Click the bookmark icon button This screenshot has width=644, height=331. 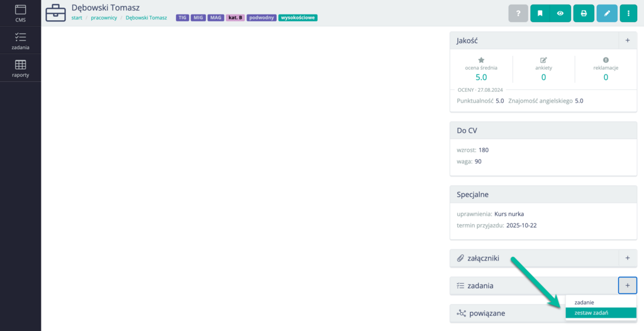point(540,13)
